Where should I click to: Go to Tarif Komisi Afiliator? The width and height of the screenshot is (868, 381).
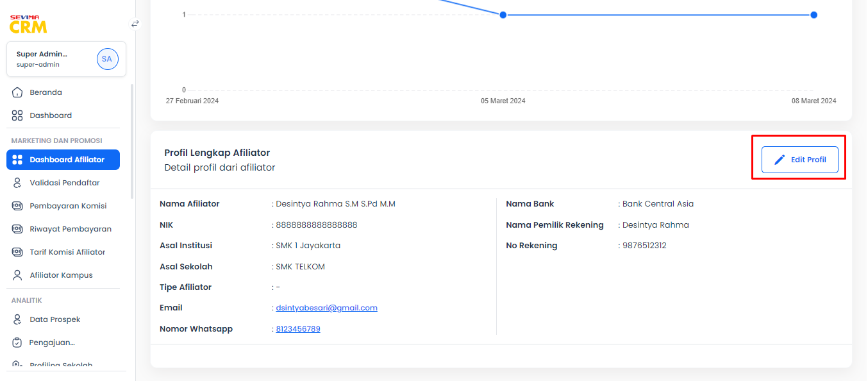(x=63, y=252)
